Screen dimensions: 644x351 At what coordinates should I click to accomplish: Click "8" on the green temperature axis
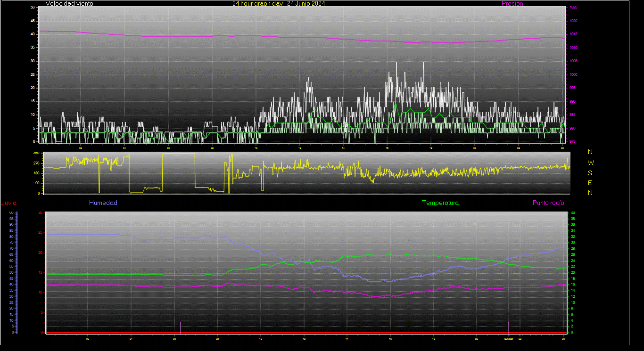pos(572,308)
